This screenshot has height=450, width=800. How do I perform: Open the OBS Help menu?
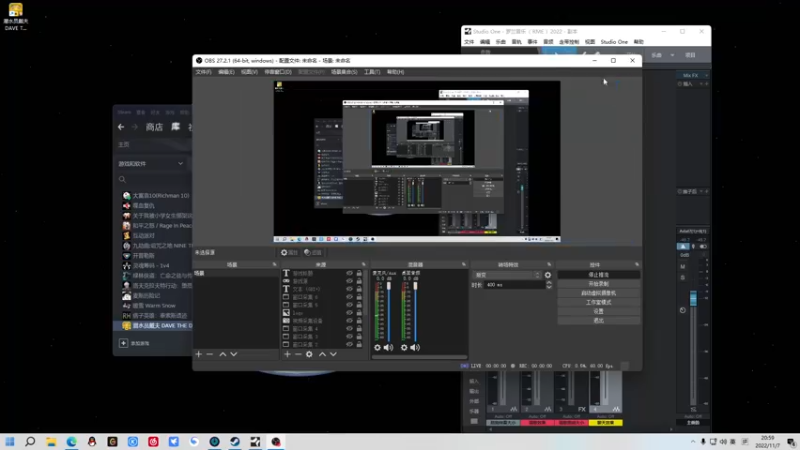tap(395, 72)
